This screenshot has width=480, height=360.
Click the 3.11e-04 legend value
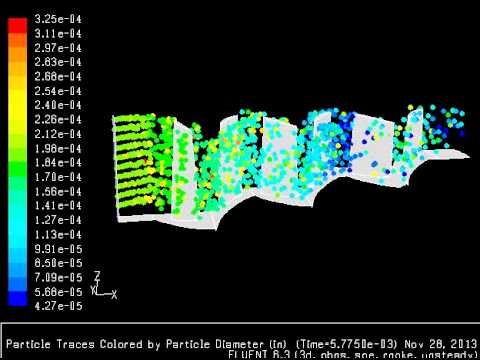58,33
